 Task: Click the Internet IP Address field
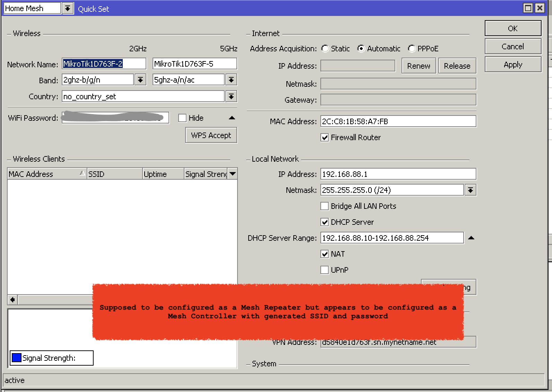[358, 66]
